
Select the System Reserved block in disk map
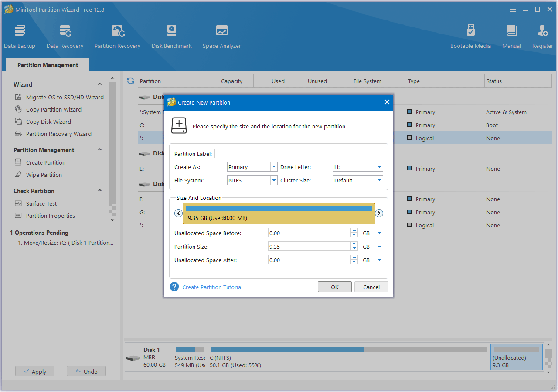[190, 357]
